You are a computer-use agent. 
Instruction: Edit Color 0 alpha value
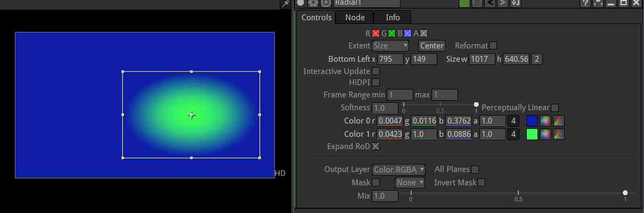click(x=493, y=121)
